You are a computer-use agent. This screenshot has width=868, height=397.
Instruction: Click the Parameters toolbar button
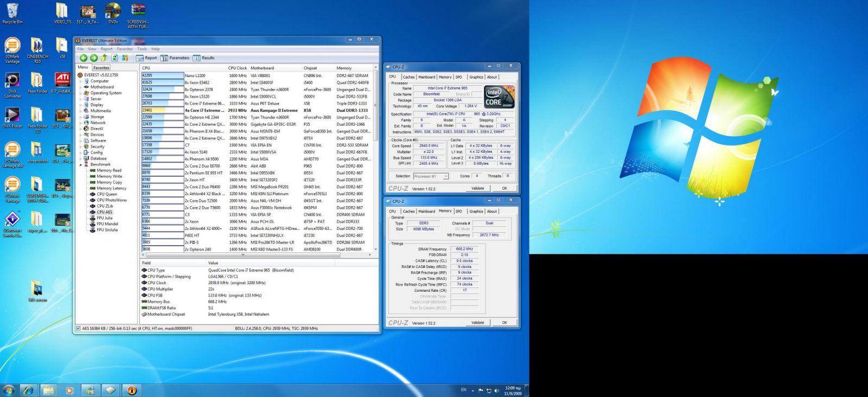175,58
